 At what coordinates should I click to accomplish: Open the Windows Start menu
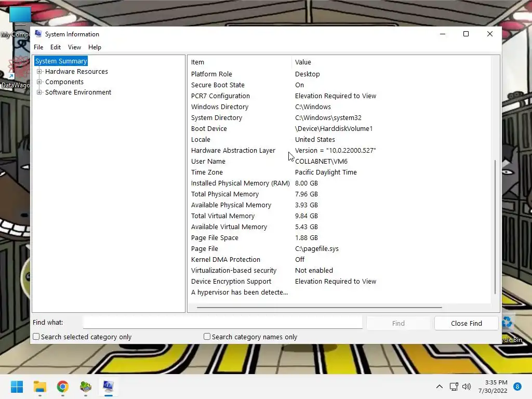[17, 387]
